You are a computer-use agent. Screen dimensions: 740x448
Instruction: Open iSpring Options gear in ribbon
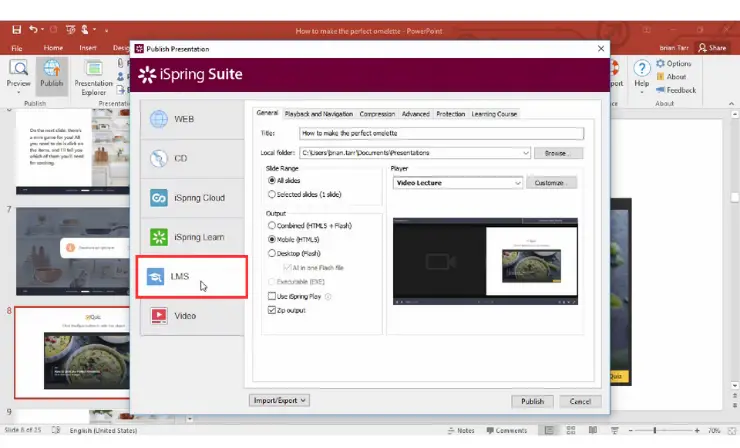pyautogui.click(x=673, y=63)
